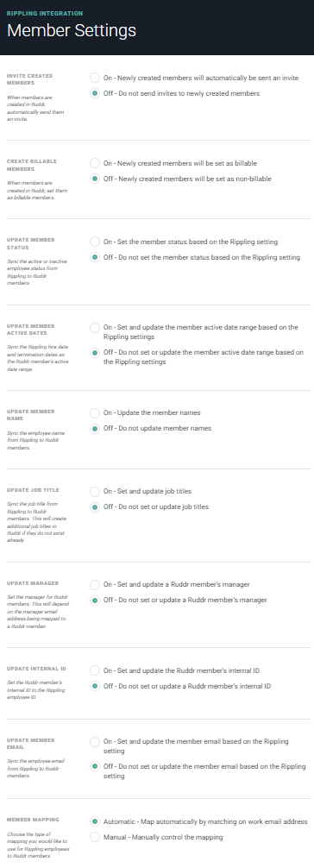The image size is (314, 868).
Task: Enable On for Update Internal ID
Action: click(95, 670)
